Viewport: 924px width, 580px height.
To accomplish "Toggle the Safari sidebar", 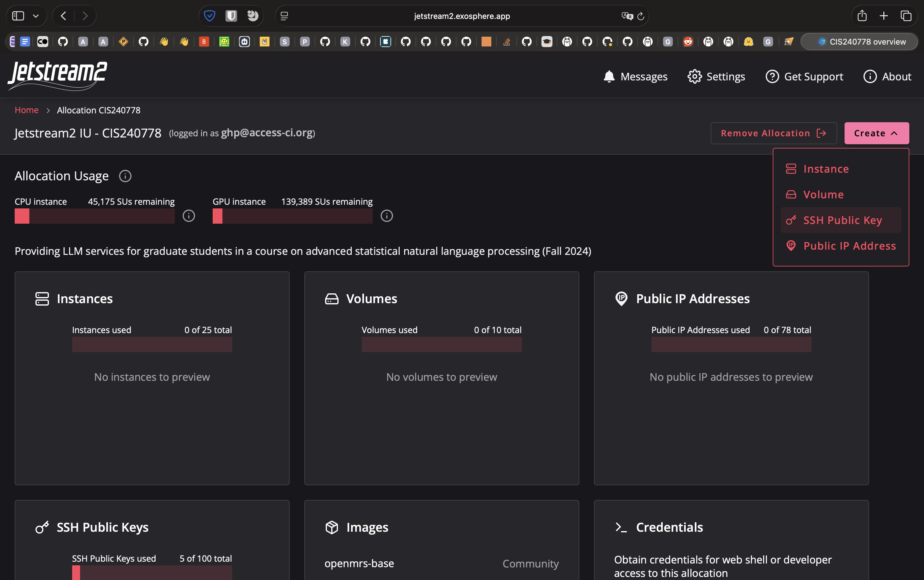I will (18, 16).
